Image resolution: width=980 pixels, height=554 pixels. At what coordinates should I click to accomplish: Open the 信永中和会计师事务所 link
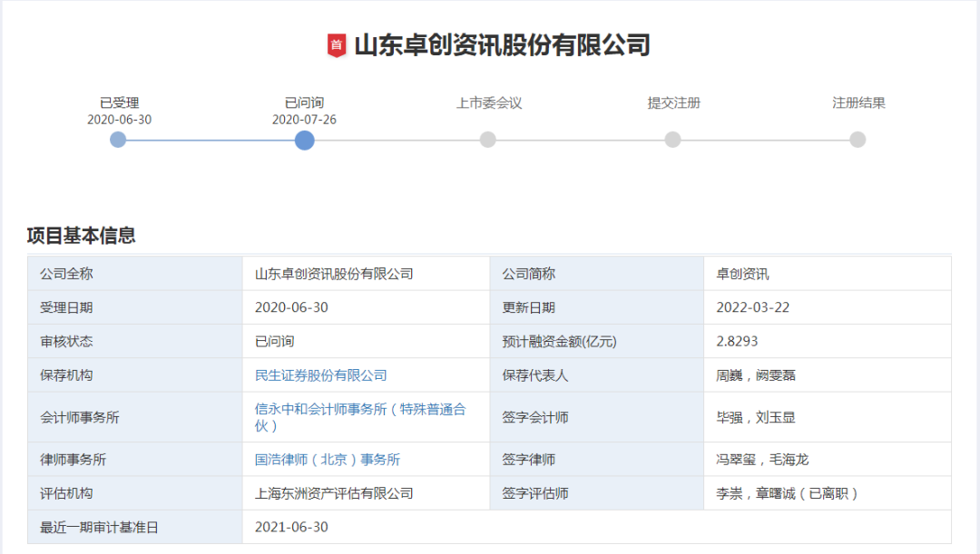[x=360, y=417]
